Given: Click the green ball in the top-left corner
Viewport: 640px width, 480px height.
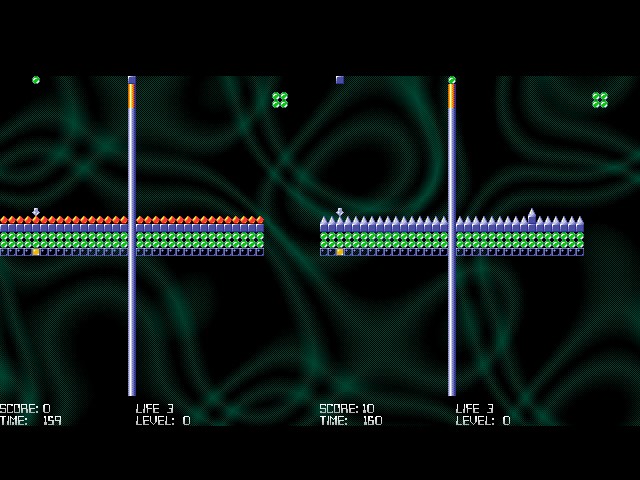Looking at the screenshot, I should tap(36, 80).
